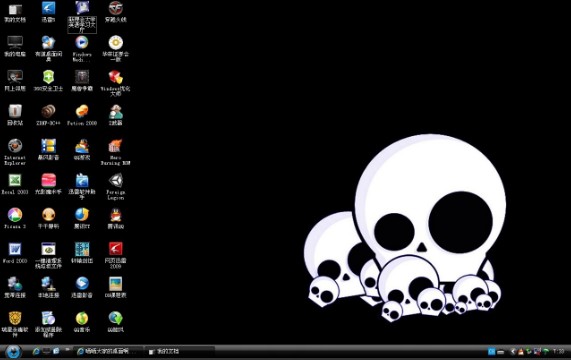Open the beach-picture wallpaper desktop icon
Screen dimensions: 571x360
pyautogui.click(x=115, y=287)
